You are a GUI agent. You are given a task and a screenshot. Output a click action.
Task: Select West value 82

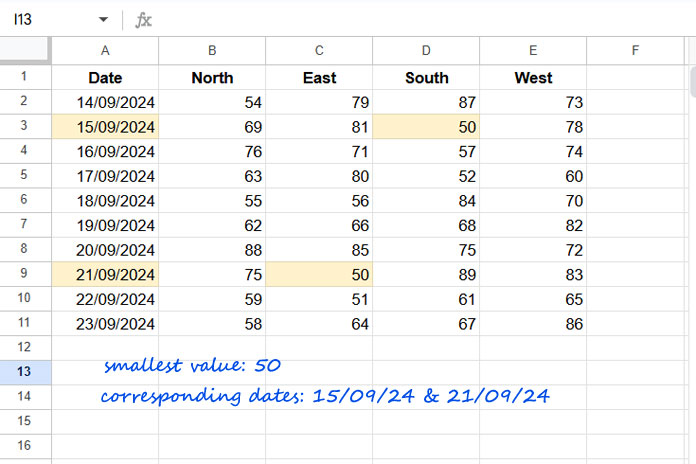pos(533,225)
